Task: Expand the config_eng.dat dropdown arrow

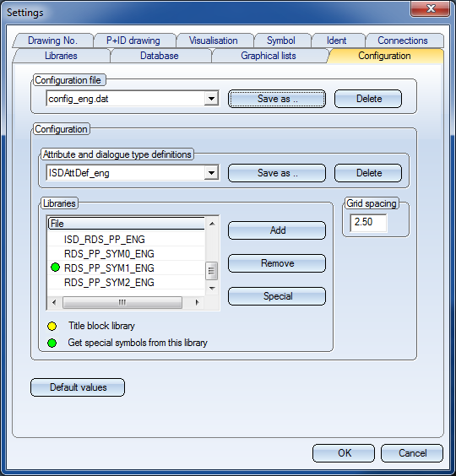Action: (211, 99)
